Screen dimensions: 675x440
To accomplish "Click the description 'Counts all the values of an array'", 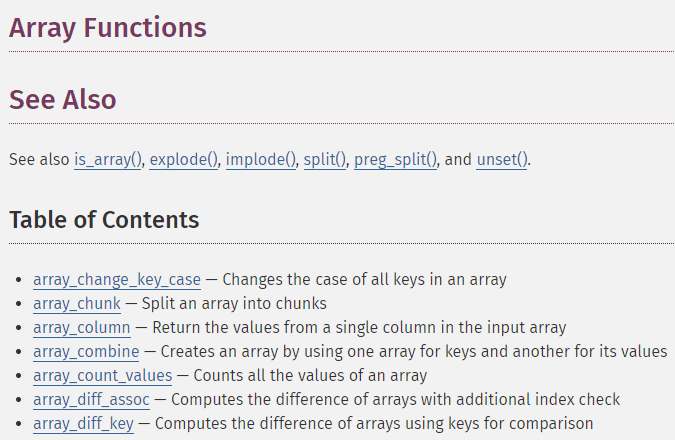I will [310, 376].
